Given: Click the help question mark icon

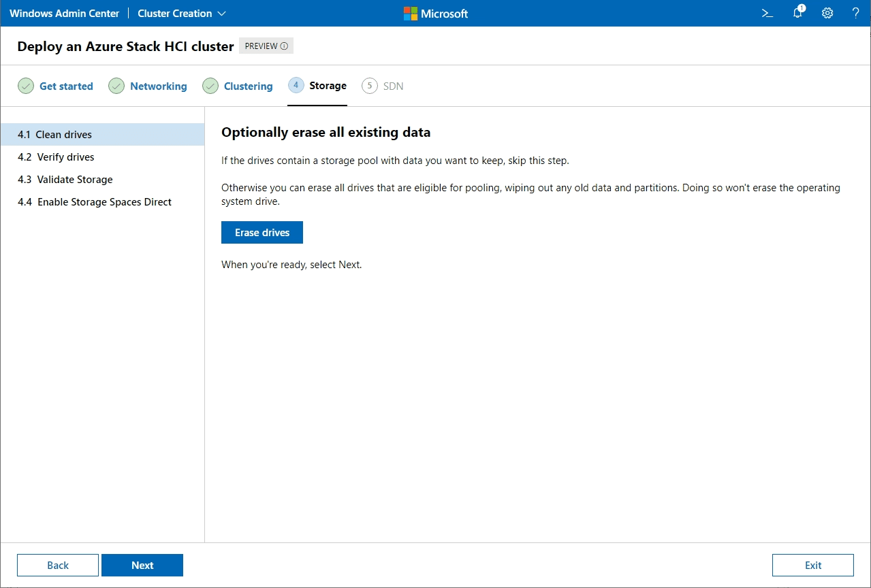Looking at the screenshot, I should point(856,14).
